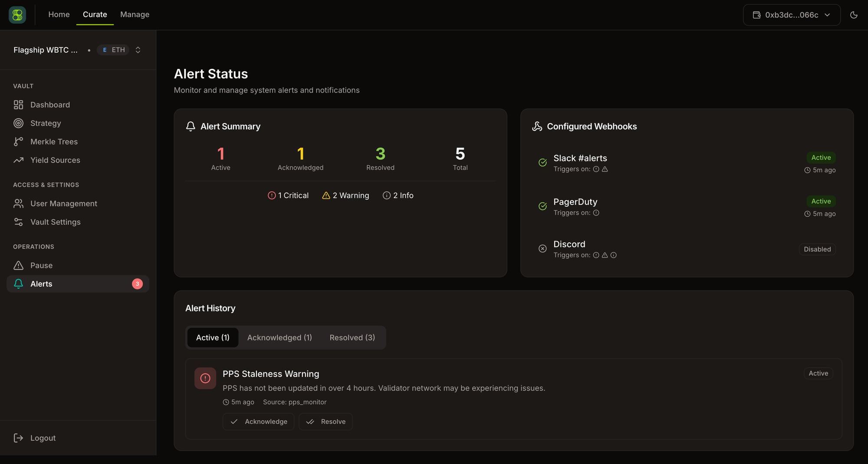Open the Home tab
The width and height of the screenshot is (868, 464).
point(59,14)
